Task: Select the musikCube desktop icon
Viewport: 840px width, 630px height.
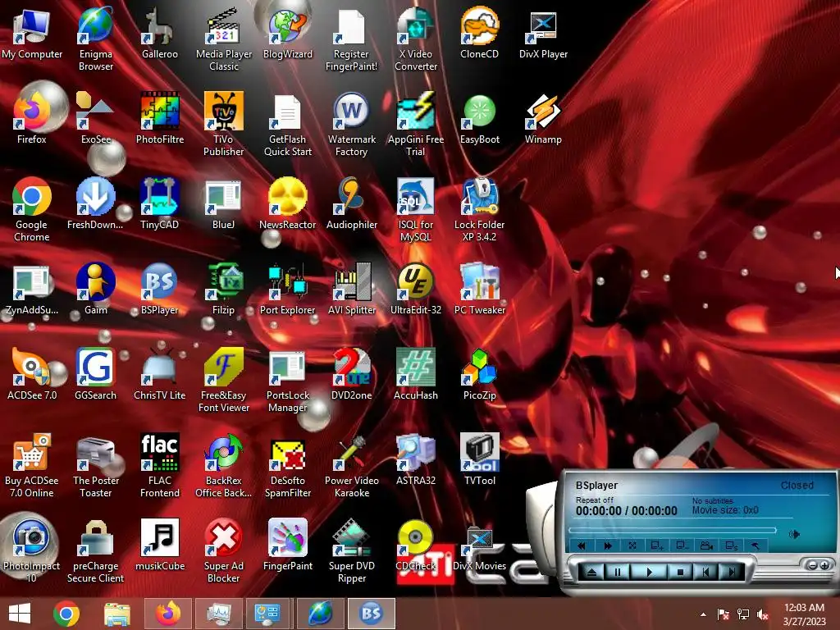Action: [x=160, y=546]
